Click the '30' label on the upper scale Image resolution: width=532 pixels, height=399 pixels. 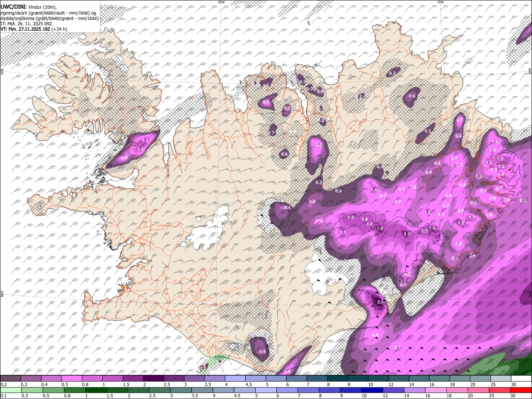[513, 384]
